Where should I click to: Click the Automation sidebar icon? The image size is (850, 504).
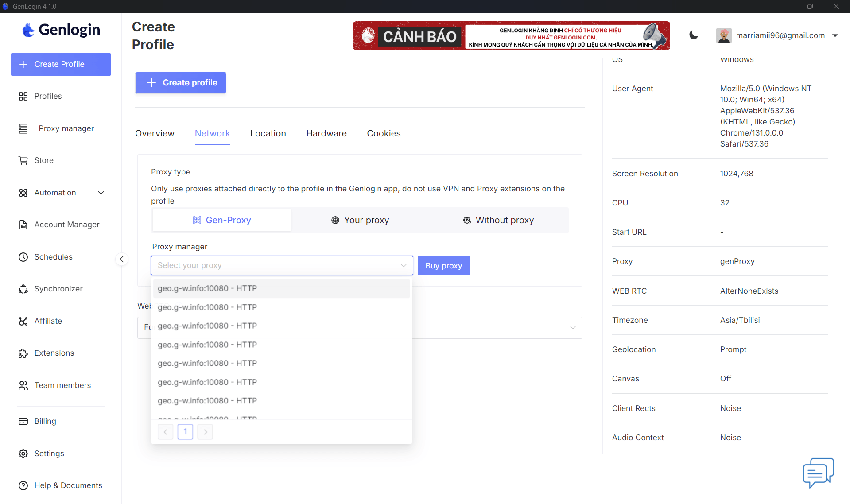pyautogui.click(x=23, y=193)
